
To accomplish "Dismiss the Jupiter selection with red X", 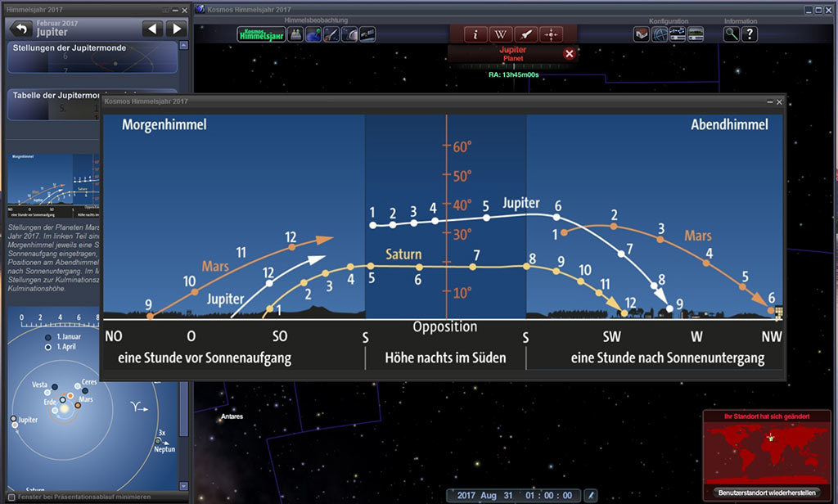I will (x=570, y=53).
